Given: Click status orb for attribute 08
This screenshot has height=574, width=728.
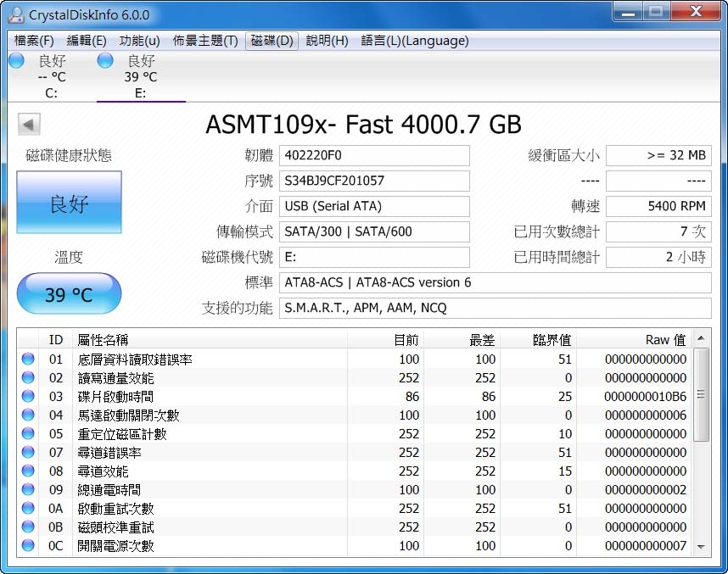Looking at the screenshot, I should (28, 471).
